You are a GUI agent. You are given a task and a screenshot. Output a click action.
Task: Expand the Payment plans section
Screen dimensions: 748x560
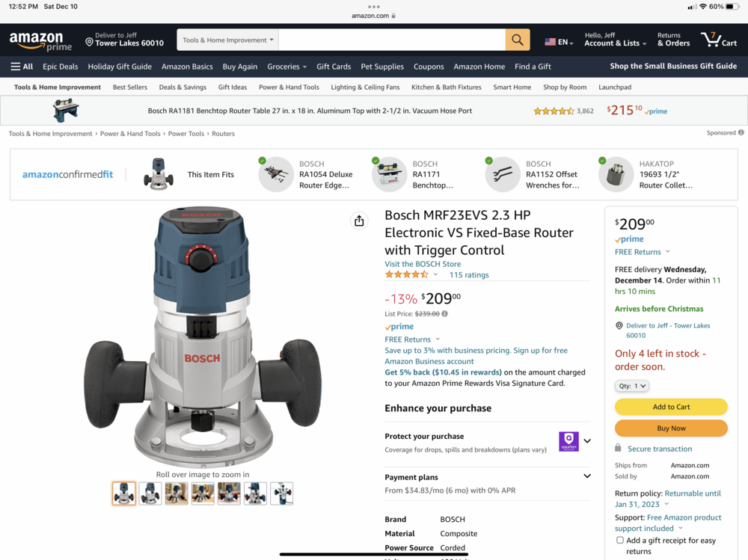click(x=586, y=476)
